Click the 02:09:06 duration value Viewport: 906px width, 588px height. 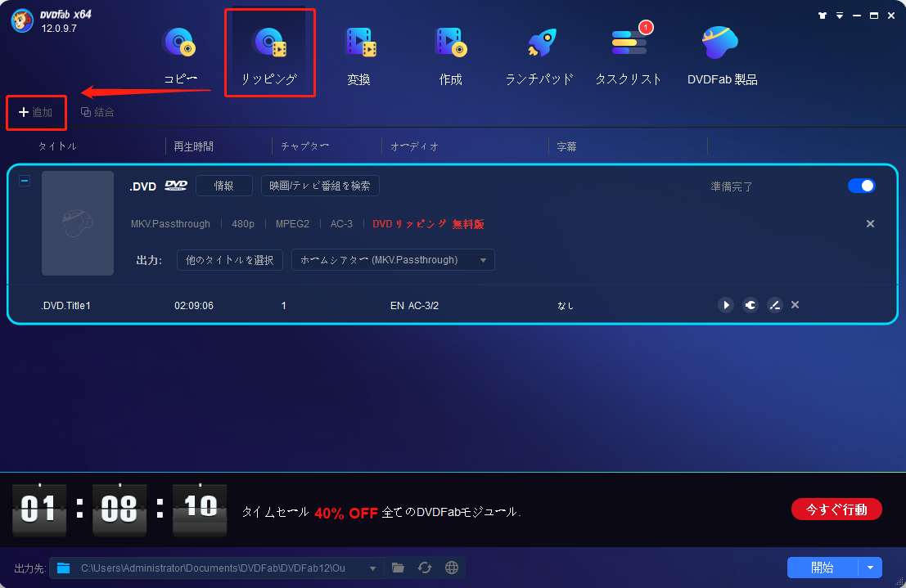tap(194, 306)
